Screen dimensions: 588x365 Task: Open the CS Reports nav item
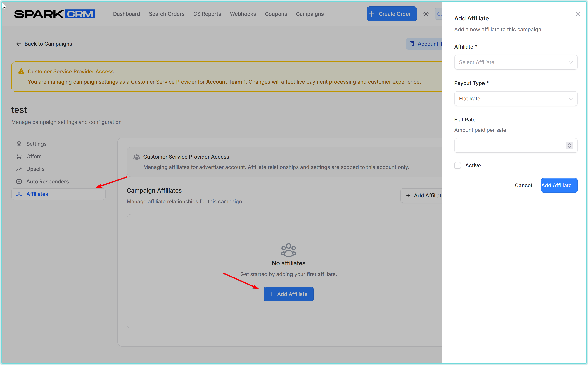(207, 14)
